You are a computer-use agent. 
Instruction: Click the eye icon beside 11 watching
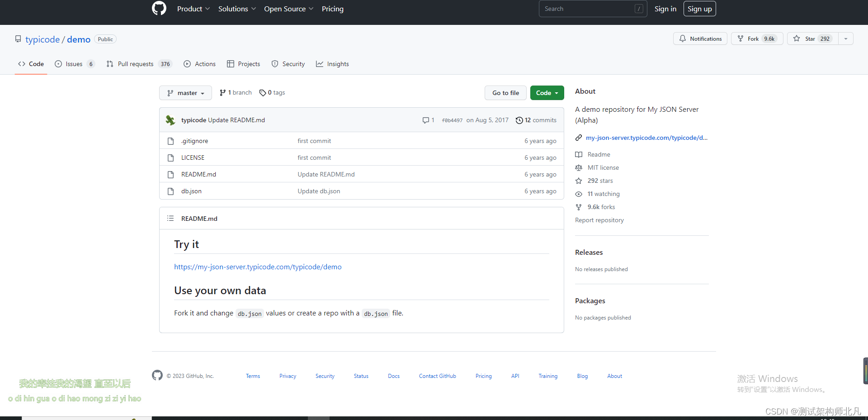579,194
